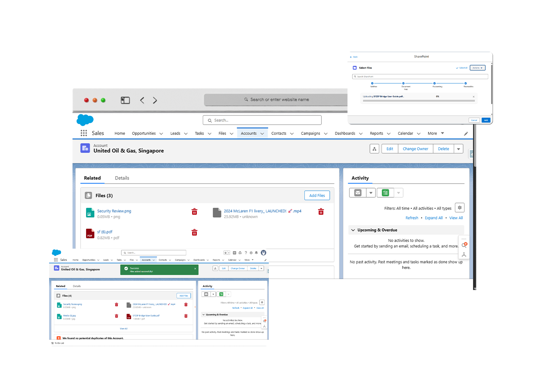
Task: Click the account hierarchy icon beside Edit
Action: tap(374, 149)
